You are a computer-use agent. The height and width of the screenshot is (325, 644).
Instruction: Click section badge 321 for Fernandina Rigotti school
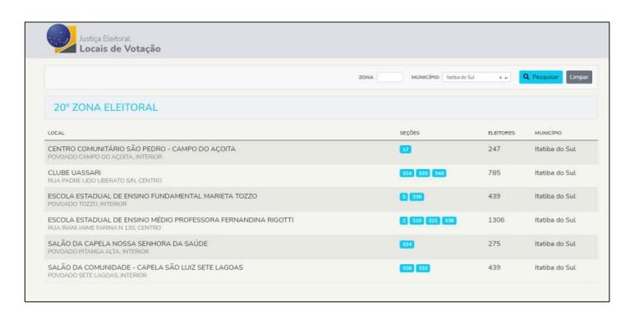pyautogui.click(x=433, y=221)
